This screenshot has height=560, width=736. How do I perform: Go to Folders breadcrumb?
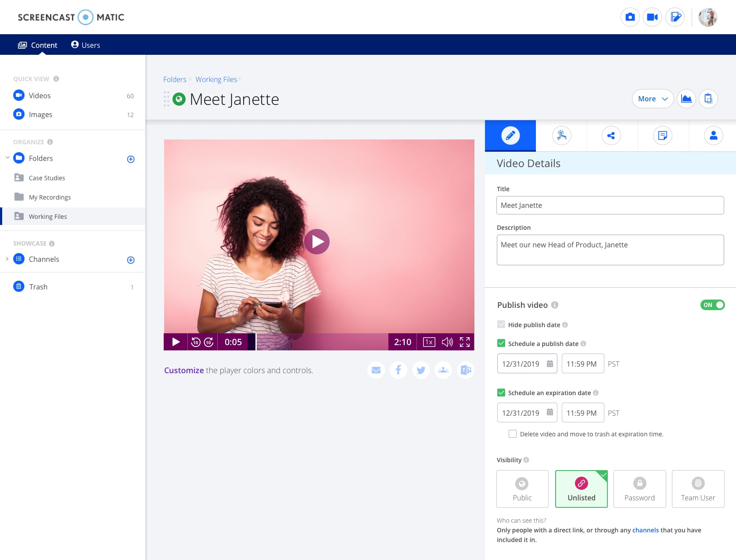click(175, 79)
